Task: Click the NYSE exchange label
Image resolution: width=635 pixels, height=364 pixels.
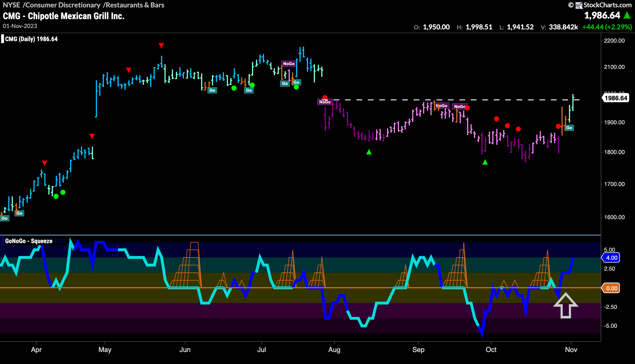Action: coord(11,5)
